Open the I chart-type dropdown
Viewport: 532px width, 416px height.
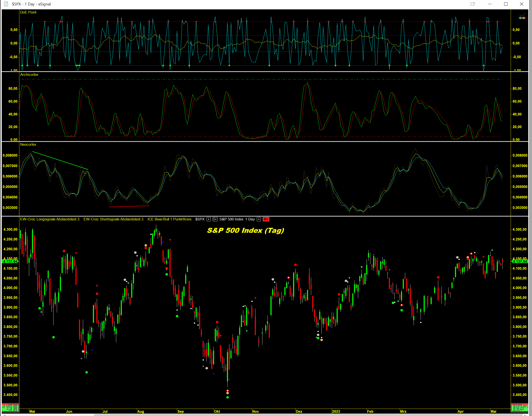[x=215, y=219]
